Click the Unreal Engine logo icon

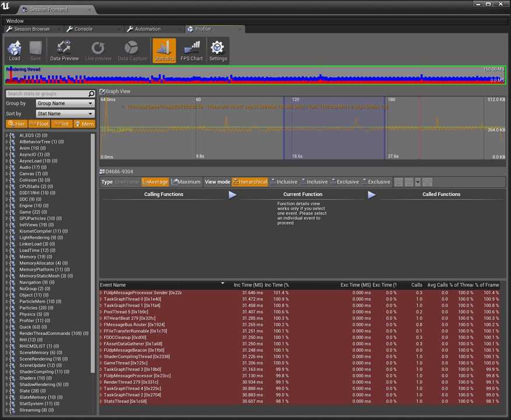coord(5,5)
